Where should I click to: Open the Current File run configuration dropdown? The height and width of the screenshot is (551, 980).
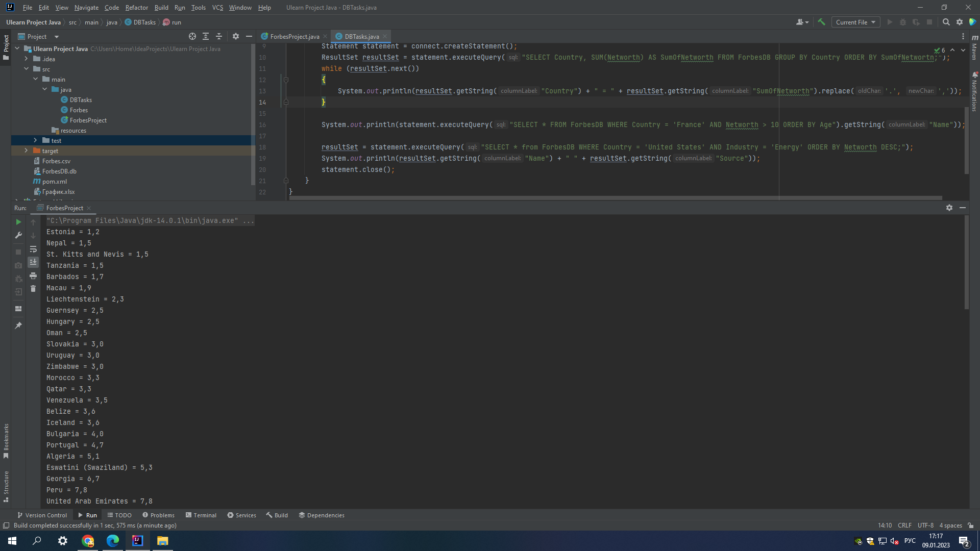pos(855,22)
